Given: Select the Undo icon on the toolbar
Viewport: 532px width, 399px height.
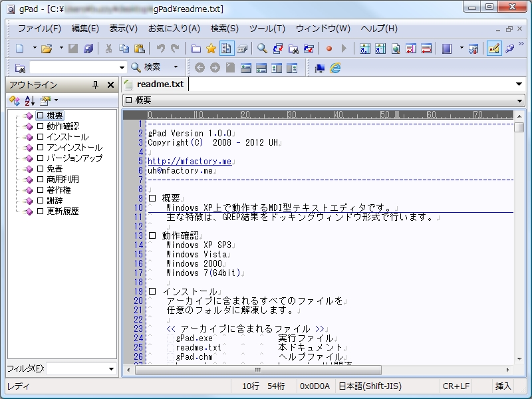Looking at the screenshot, I should click(x=162, y=48).
